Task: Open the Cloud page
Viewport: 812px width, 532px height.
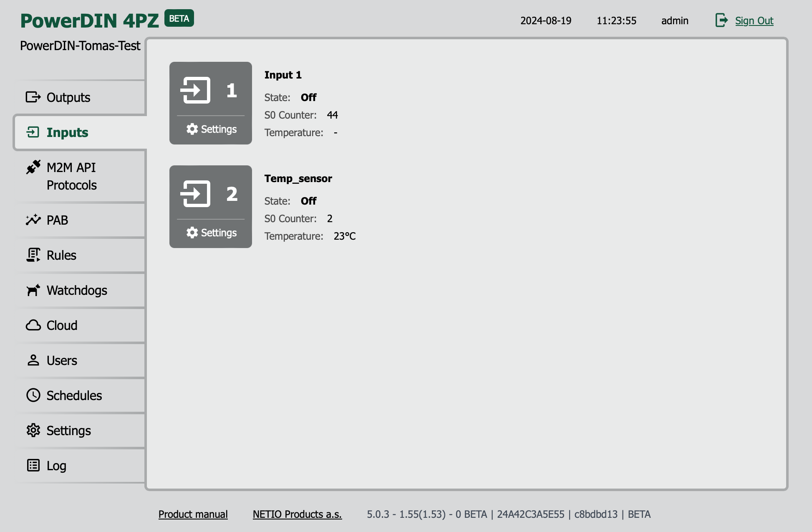Action: (x=79, y=325)
